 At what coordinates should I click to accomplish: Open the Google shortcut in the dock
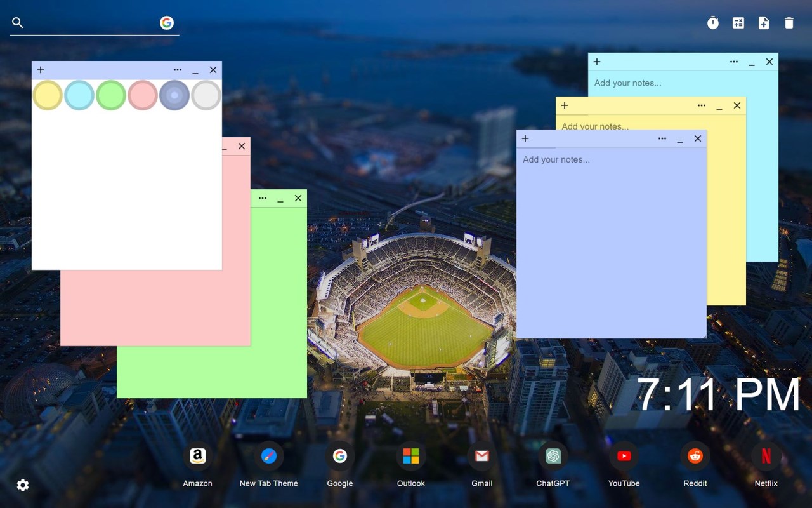click(340, 456)
